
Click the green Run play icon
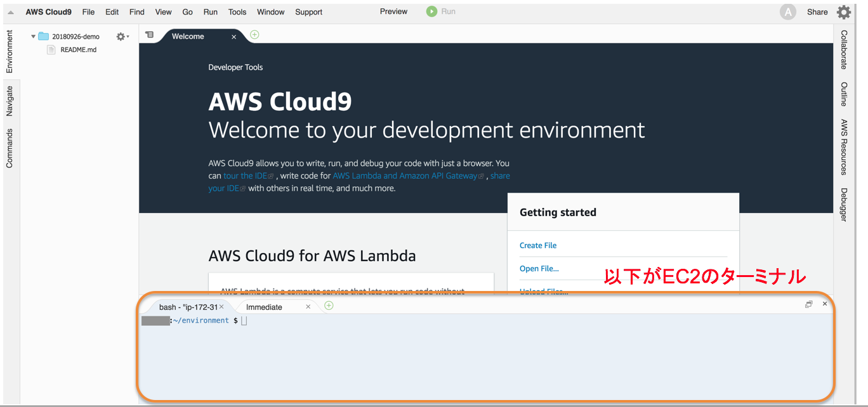[x=431, y=11]
